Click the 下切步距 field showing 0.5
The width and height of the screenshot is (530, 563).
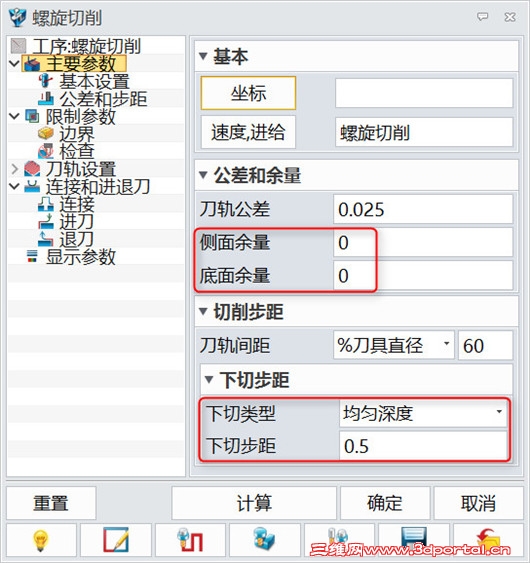[x=423, y=446]
